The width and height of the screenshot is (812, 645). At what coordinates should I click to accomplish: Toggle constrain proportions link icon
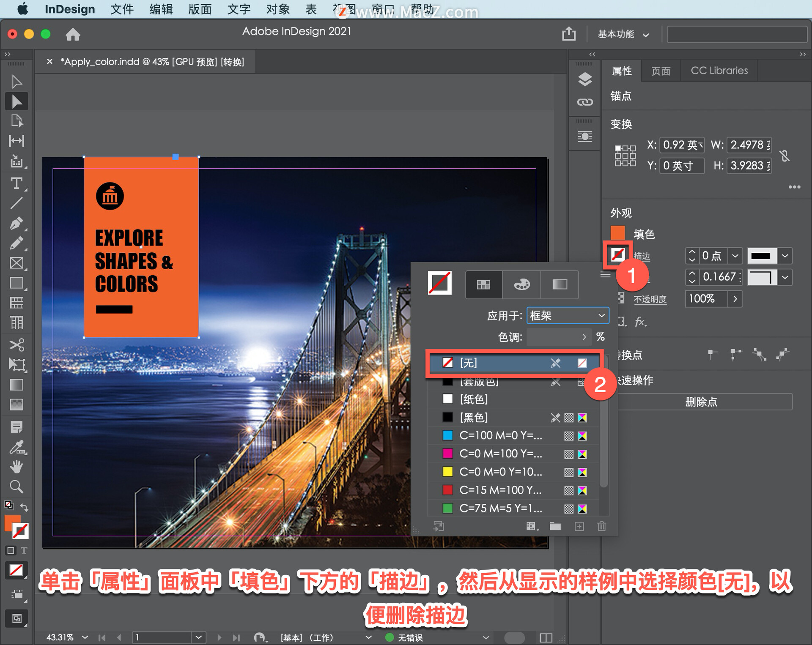(785, 156)
